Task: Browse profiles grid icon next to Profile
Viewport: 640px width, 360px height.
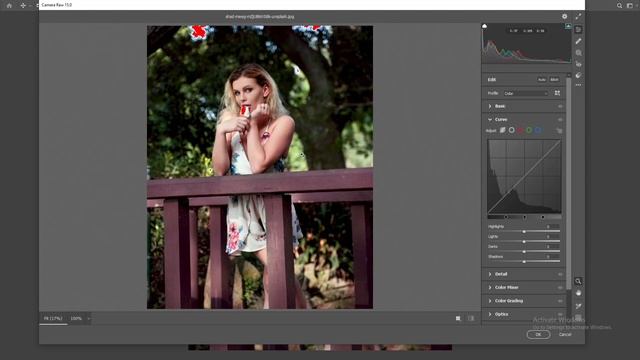Action: 557,93
